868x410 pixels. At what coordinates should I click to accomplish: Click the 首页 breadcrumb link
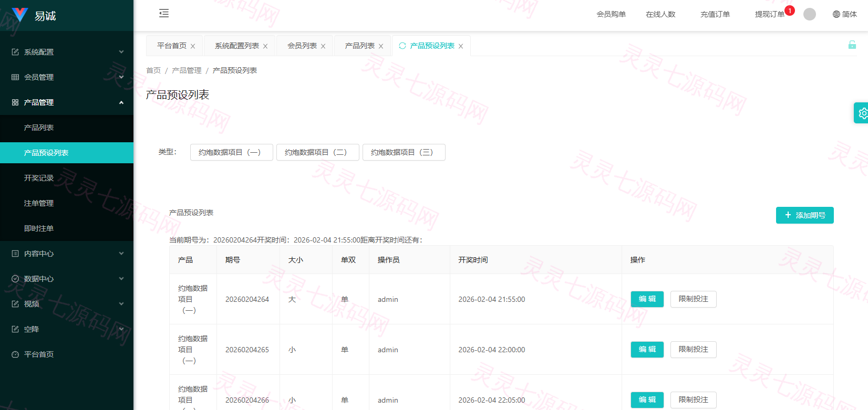153,70
